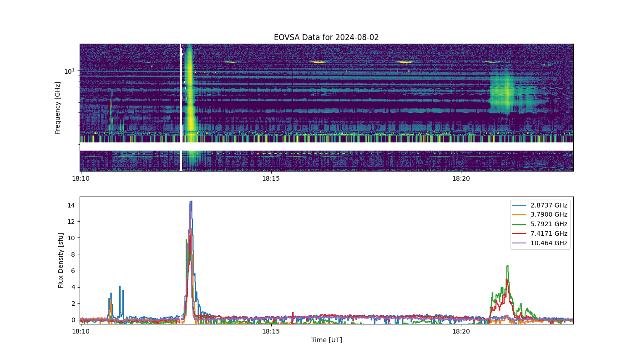The image size is (637, 364).
Task: Click the 18:15 tick under the spectrogram
Action: tap(271, 178)
